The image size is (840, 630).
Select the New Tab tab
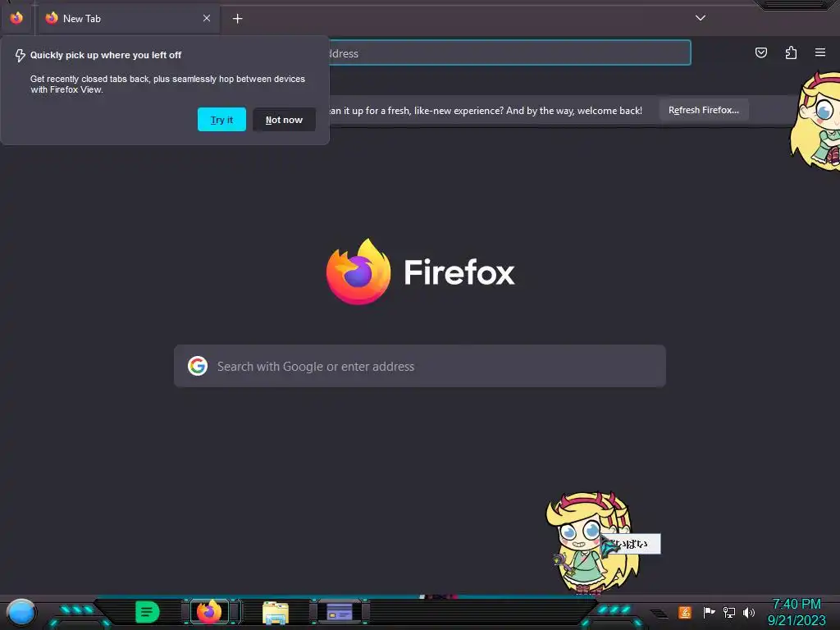(127, 19)
